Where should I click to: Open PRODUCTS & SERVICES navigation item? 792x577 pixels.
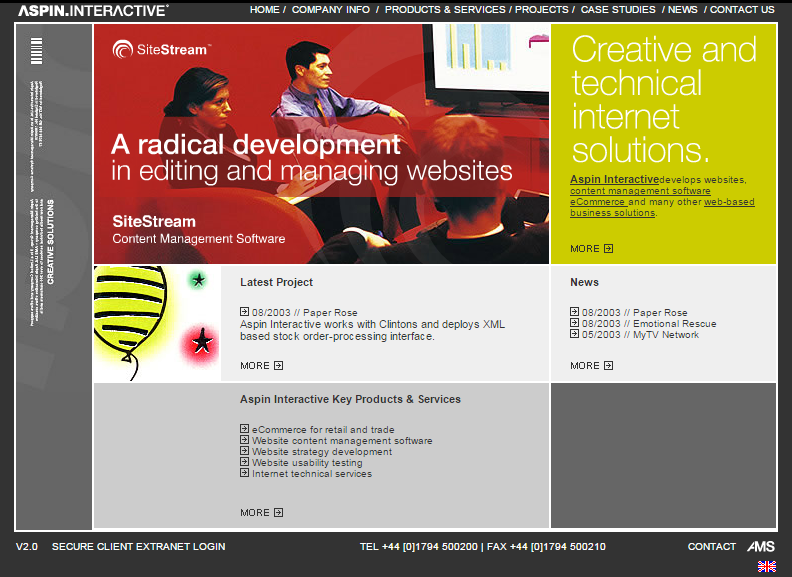point(445,10)
